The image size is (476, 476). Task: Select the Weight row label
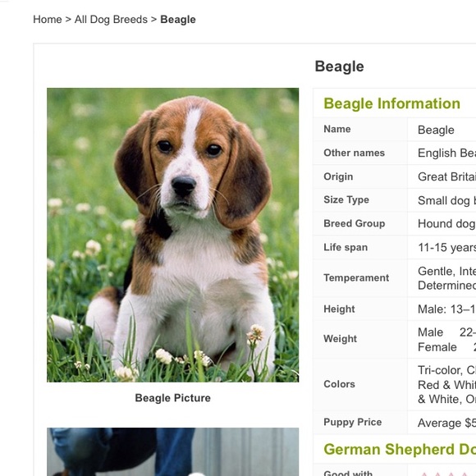[x=340, y=339]
